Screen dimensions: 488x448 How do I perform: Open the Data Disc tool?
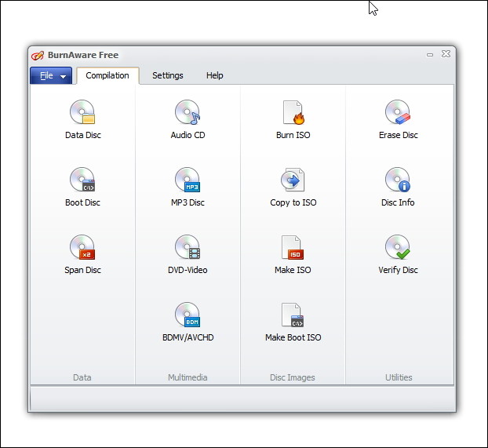[x=83, y=119]
